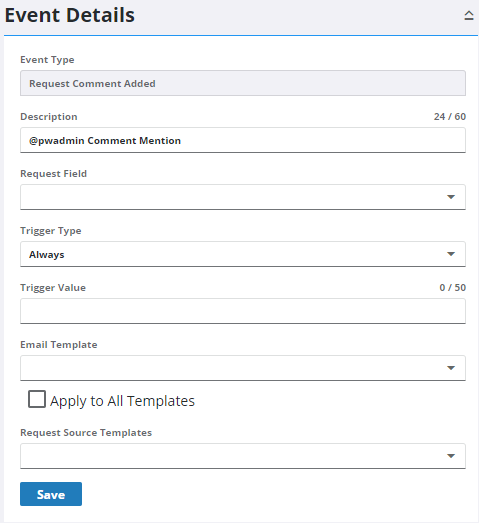The height and width of the screenshot is (523, 479).
Task: Click the Trigger Type dropdown arrow
Action: (451, 254)
